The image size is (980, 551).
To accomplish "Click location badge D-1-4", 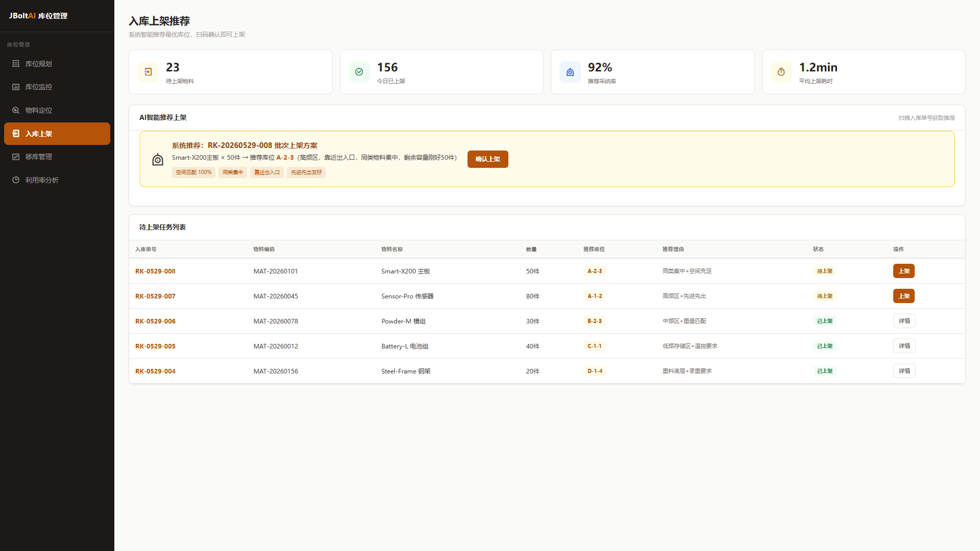I will pyautogui.click(x=595, y=371).
